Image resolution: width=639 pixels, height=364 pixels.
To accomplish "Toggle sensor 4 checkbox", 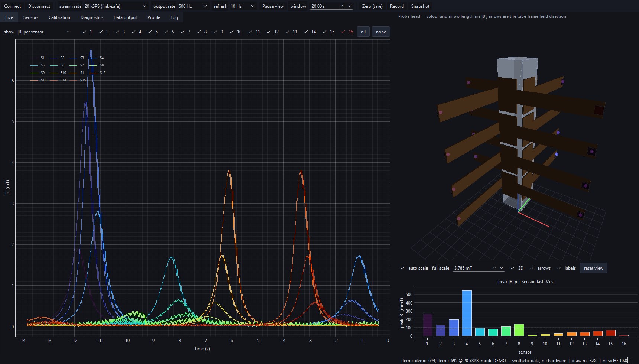I will coord(136,32).
